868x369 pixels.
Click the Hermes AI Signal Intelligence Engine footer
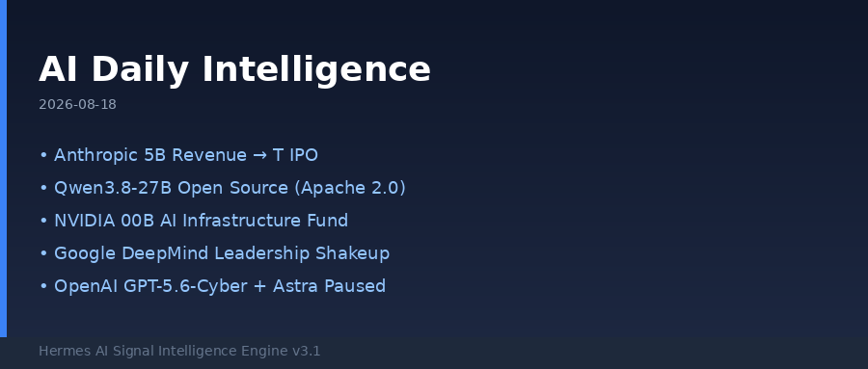click(x=179, y=352)
